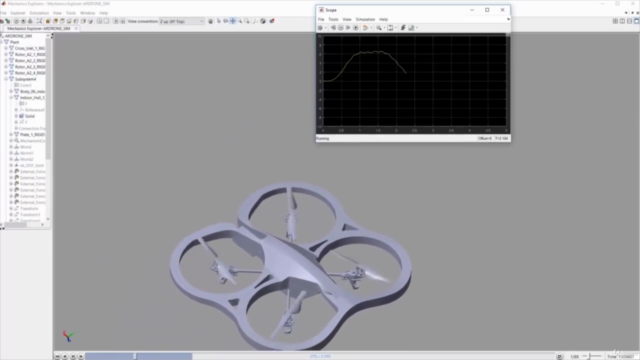Click the Scope step forward button
This screenshot has width=640, height=360.
tap(348, 28)
